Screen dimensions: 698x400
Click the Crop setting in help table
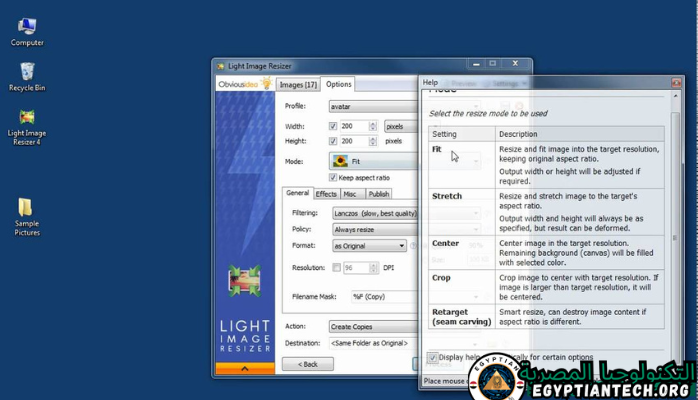[x=441, y=278]
